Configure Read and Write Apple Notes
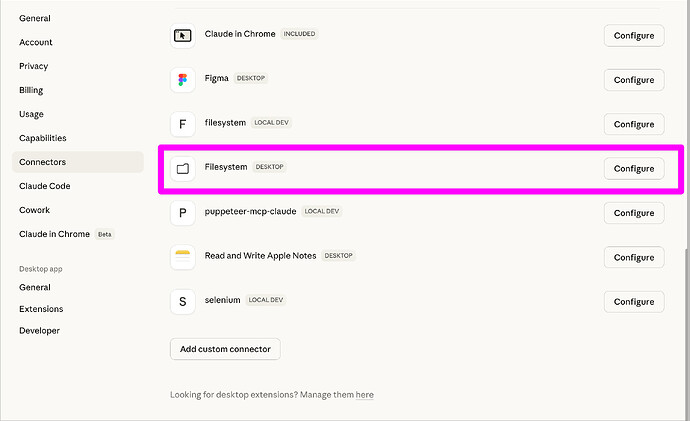 pos(634,257)
